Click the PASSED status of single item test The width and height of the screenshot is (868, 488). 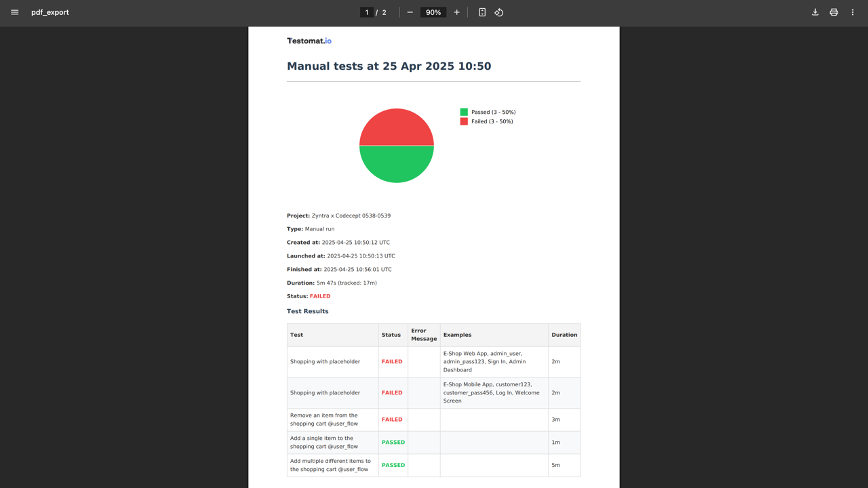(x=393, y=442)
